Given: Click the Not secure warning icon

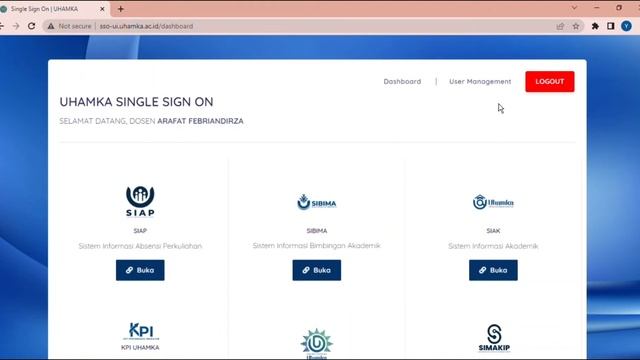Looking at the screenshot, I should click(x=51, y=26).
